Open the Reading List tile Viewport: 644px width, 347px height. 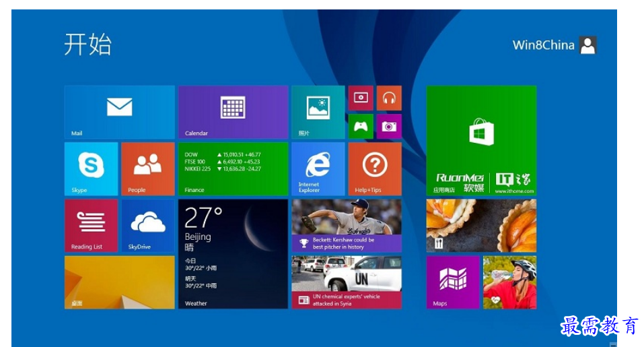(91, 225)
